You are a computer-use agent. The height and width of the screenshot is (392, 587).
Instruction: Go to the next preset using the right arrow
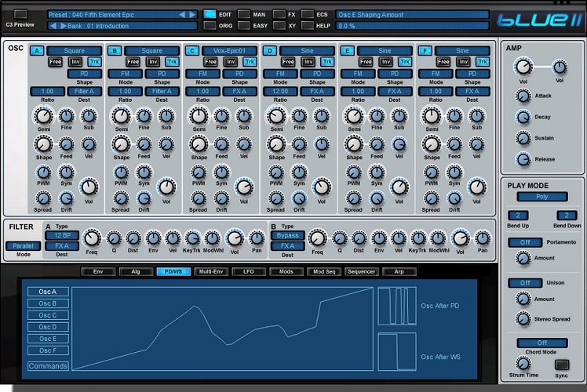(192, 14)
